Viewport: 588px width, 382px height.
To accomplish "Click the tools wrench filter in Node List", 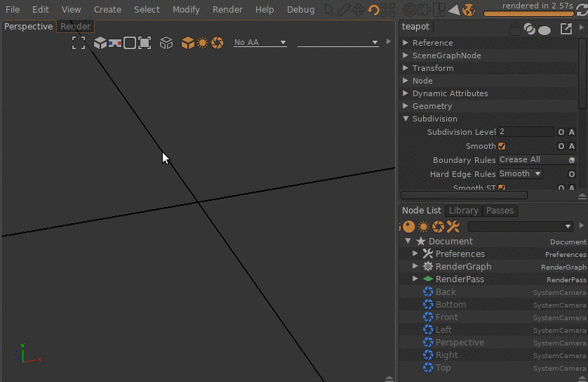I will [x=453, y=227].
